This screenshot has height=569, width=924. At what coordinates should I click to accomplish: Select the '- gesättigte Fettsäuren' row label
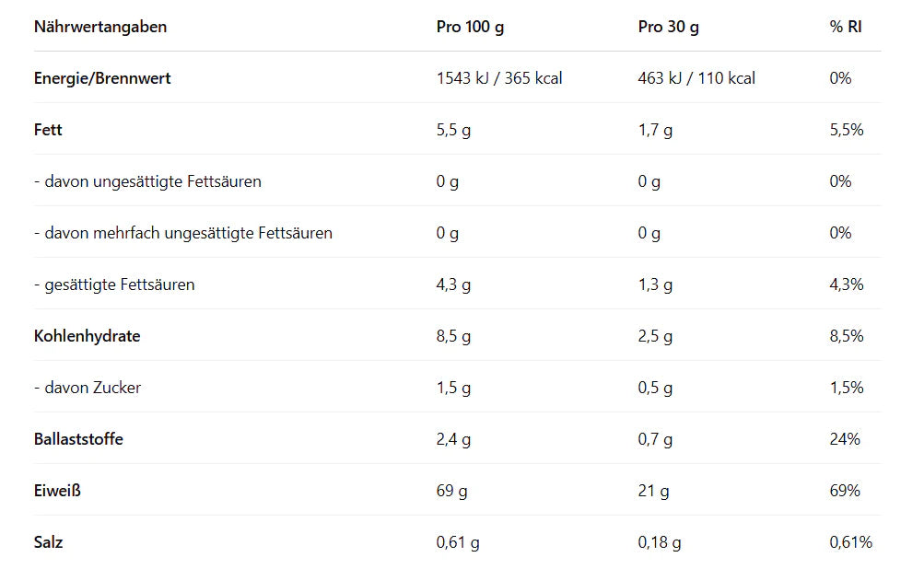pos(114,284)
